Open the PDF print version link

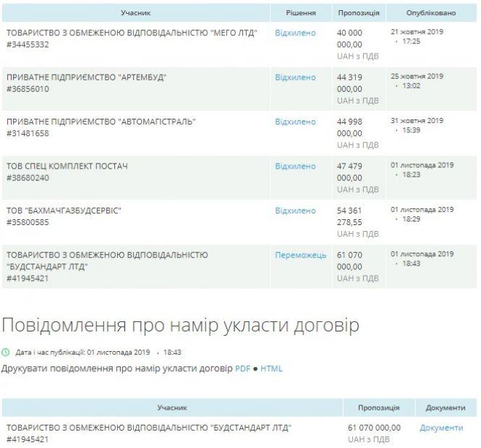pos(242,368)
